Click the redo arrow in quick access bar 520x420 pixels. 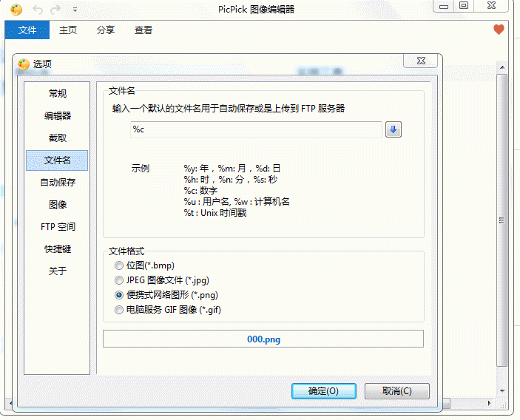pos(55,10)
